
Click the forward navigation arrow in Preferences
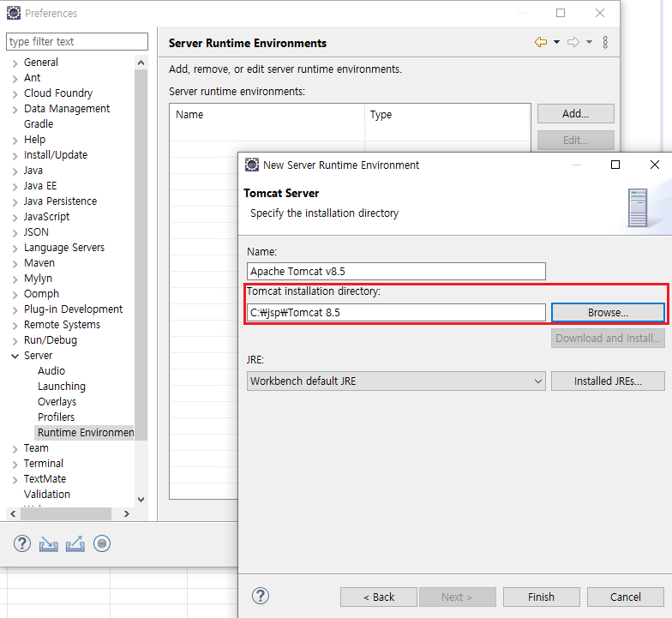[573, 42]
